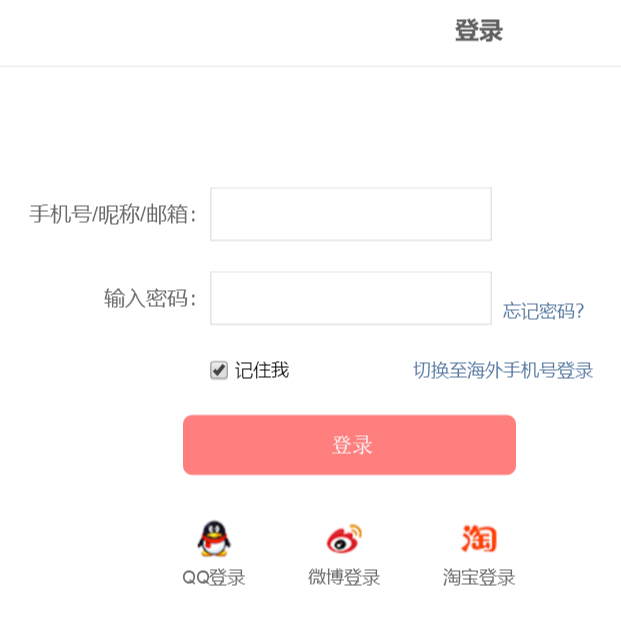Focus the 输入密码 password field
Screen dimensions: 621x617
click(350, 298)
